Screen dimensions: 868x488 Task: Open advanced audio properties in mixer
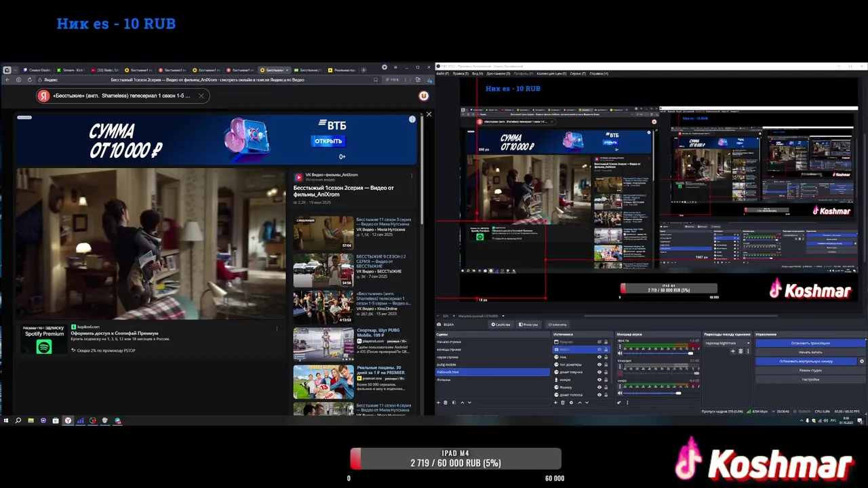coord(619,403)
